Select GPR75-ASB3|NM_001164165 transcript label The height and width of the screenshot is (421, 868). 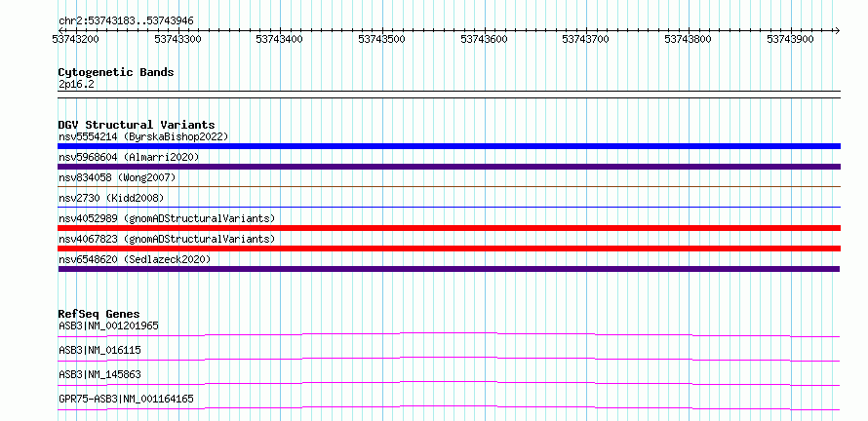tap(126, 399)
